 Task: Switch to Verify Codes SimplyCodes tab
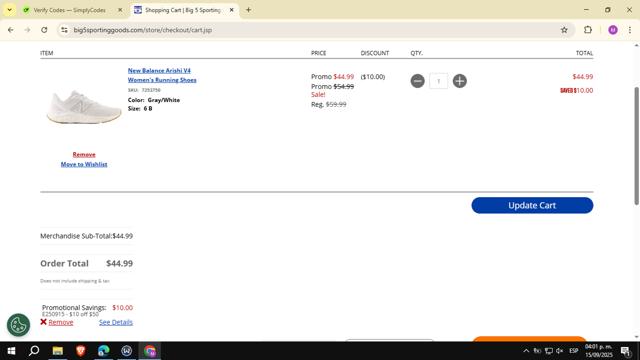click(69, 10)
